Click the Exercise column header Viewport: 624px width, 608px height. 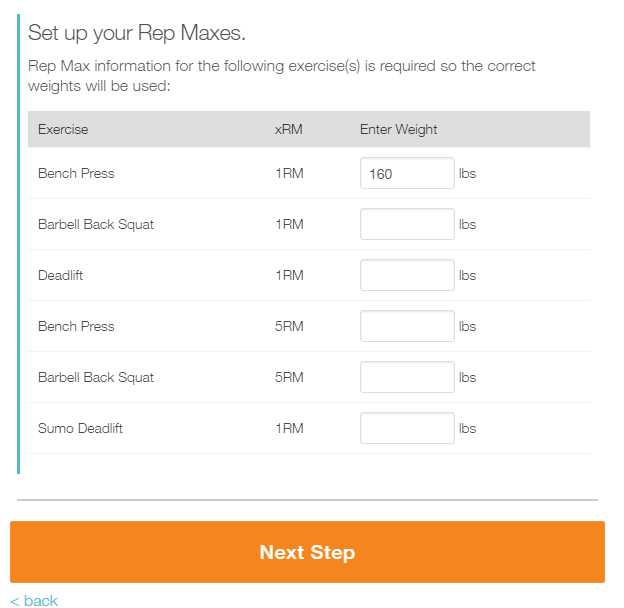point(63,129)
